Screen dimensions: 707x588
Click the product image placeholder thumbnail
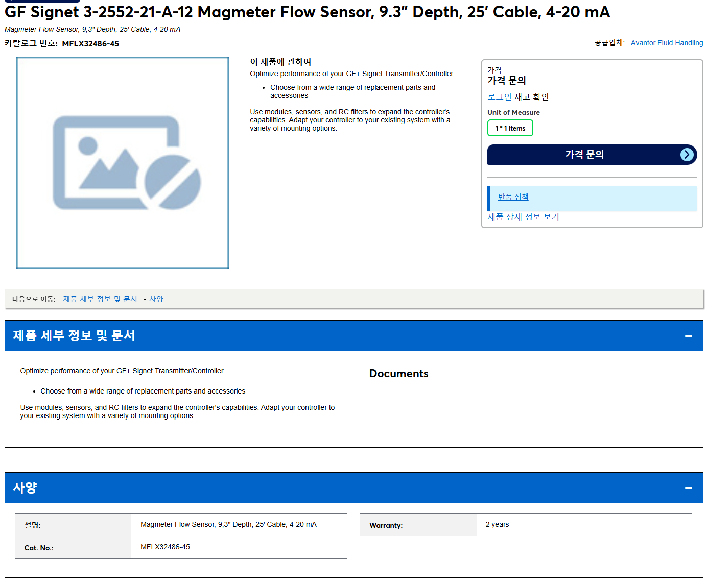123,163
